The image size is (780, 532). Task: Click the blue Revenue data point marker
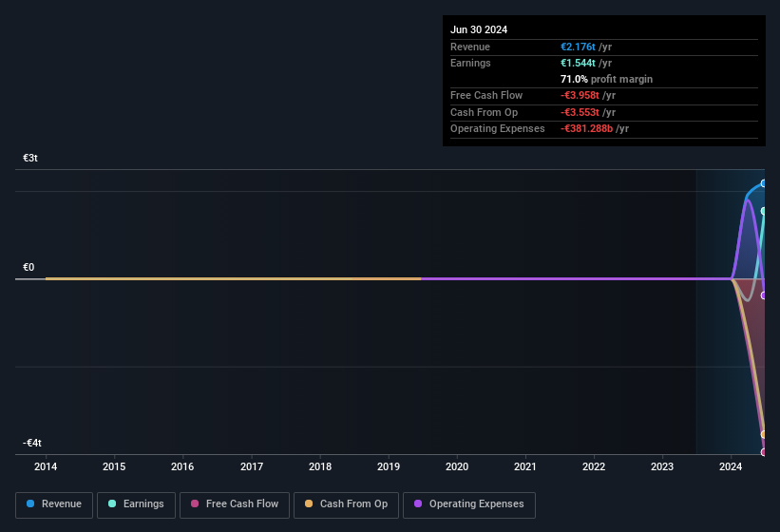[764, 183]
